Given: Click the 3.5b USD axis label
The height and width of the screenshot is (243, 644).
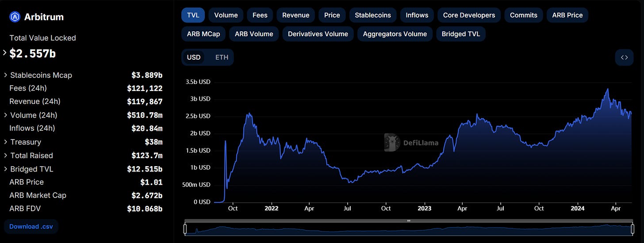Looking at the screenshot, I should (198, 82).
